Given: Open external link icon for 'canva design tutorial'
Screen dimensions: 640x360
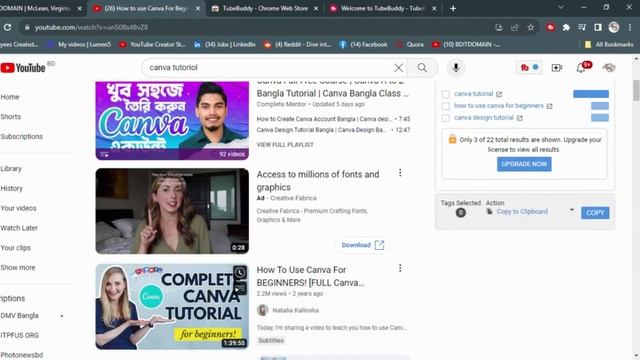Looking at the screenshot, I should click(520, 118).
